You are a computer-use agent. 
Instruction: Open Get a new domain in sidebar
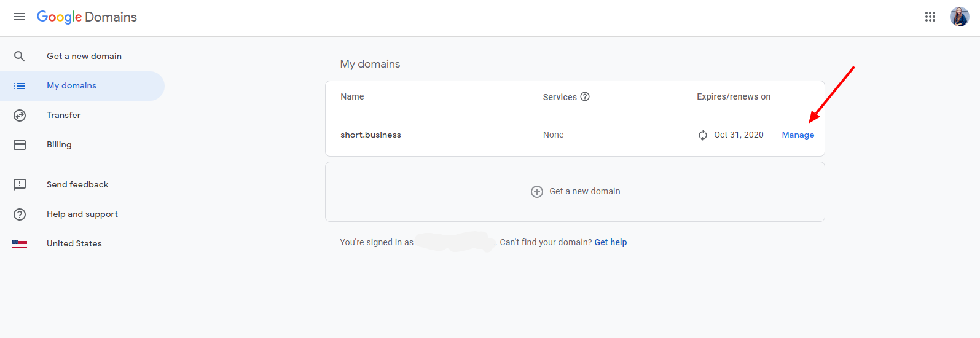click(82, 56)
